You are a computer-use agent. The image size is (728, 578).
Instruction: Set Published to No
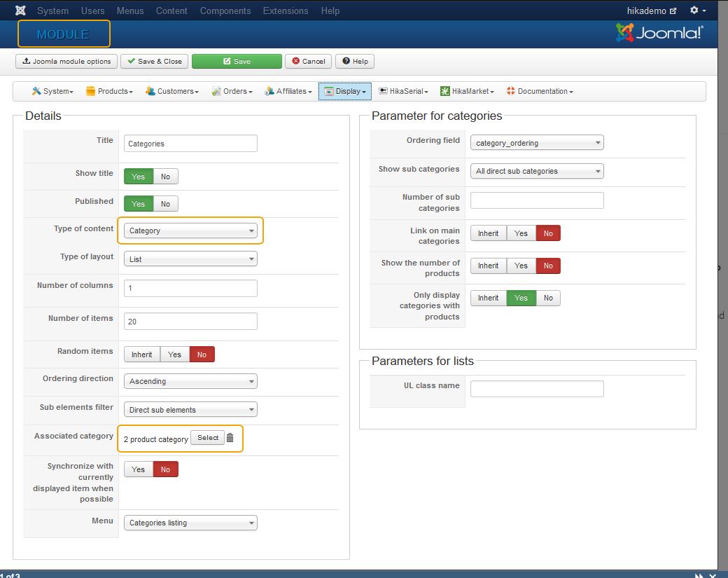165,204
